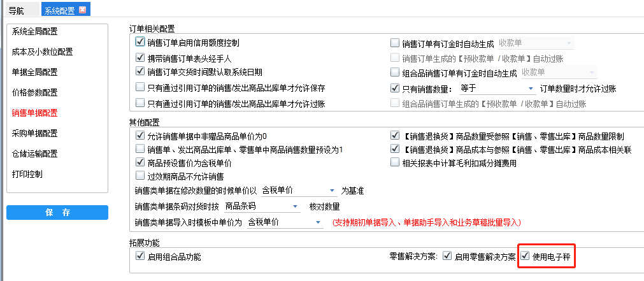Open 成本及小数位配置 settings page
The height and width of the screenshot is (281, 644).
[43, 52]
